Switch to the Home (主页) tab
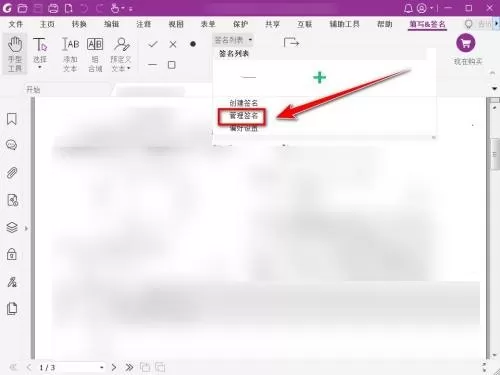Image resolution: width=500 pixels, height=375 pixels. pyautogui.click(x=47, y=24)
